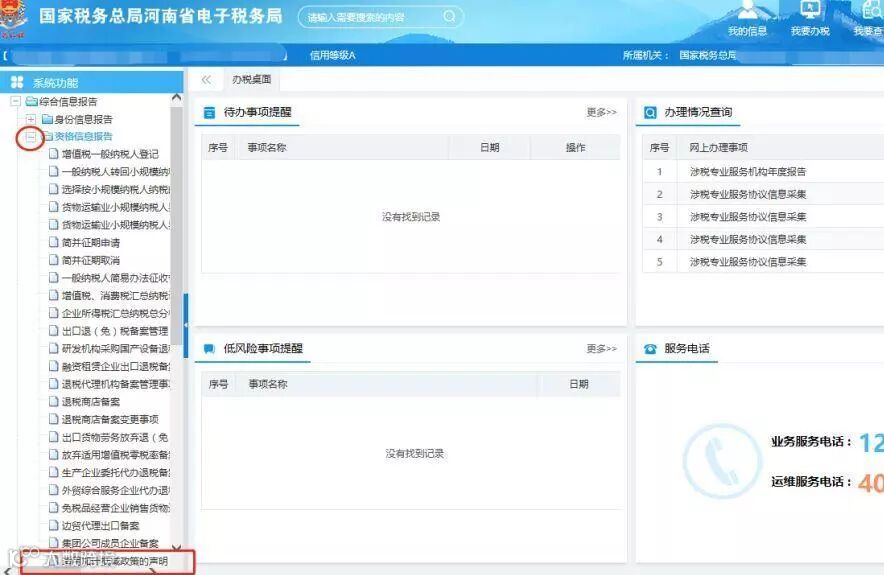The image size is (884, 575).
Task: Click document icon beside 退税商店备案
Action: point(54,401)
